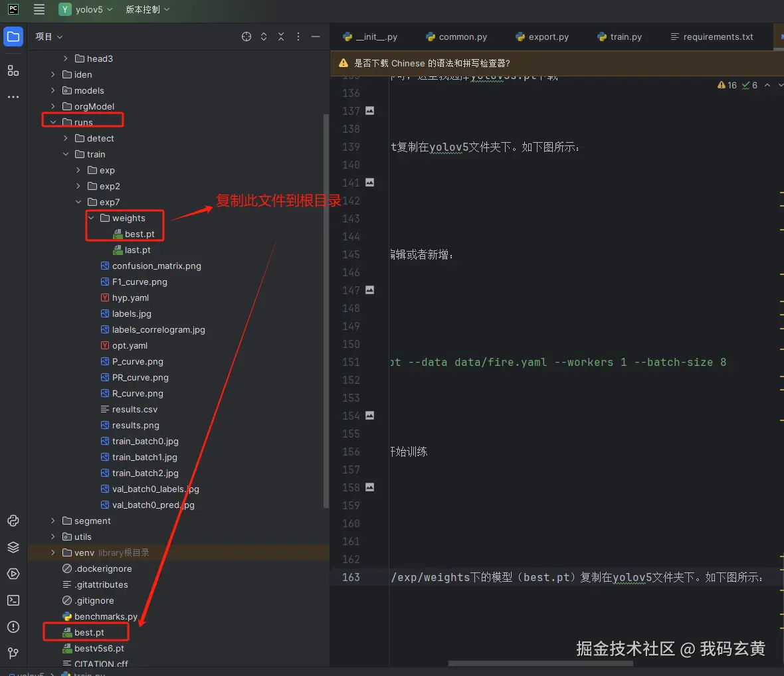Click image preview gutter icon line 154
The width and height of the screenshot is (784, 676).
pos(369,415)
